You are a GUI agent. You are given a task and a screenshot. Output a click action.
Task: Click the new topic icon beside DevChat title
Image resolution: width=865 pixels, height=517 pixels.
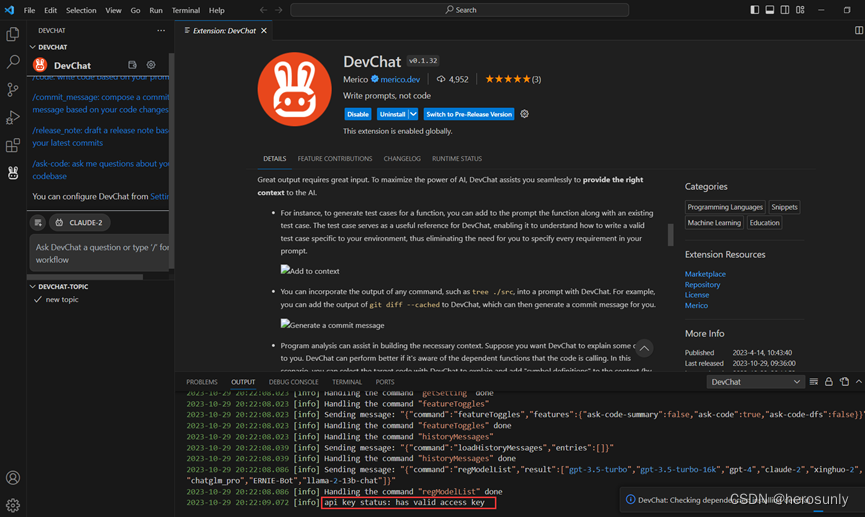132,65
